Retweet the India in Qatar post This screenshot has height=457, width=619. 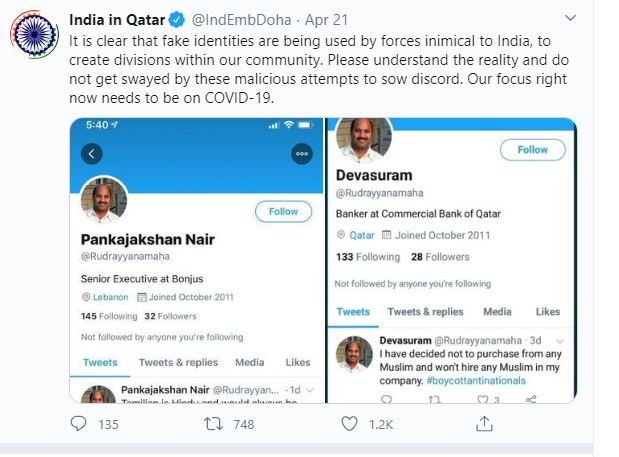pyautogui.click(x=213, y=424)
